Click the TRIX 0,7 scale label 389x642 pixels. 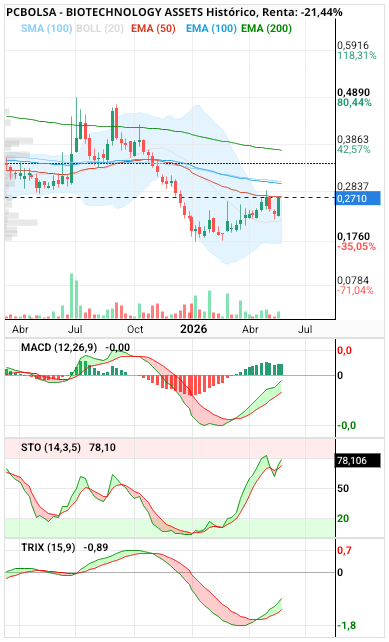click(344, 550)
